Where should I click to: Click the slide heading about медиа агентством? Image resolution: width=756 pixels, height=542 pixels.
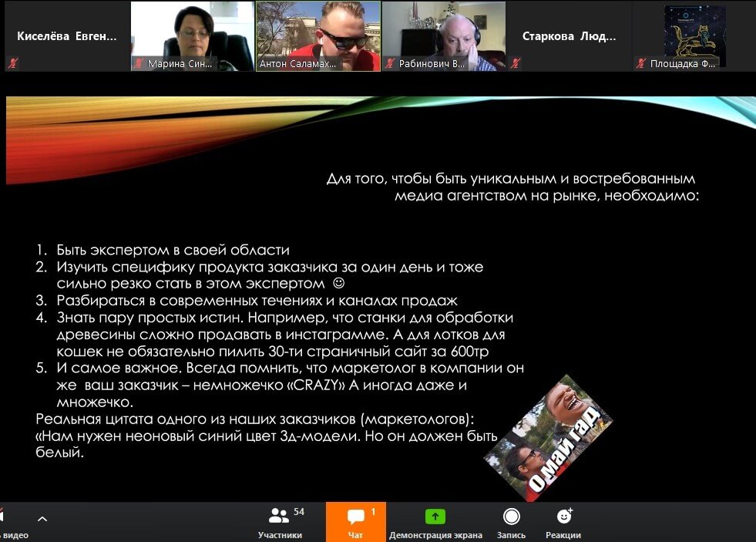[x=512, y=187]
